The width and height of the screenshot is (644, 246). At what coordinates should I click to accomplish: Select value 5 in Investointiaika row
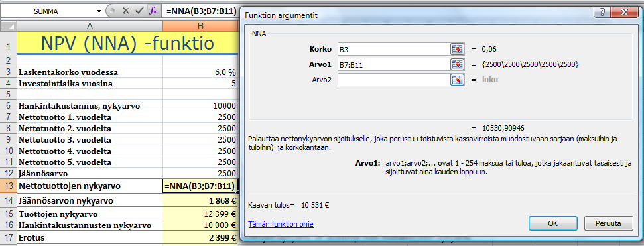(x=200, y=84)
